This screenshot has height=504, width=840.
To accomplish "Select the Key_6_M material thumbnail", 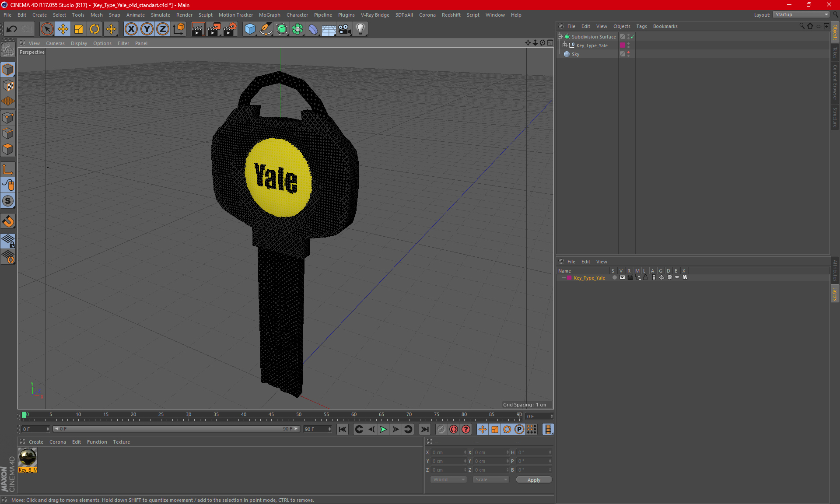I will click(x=28, y=458).
